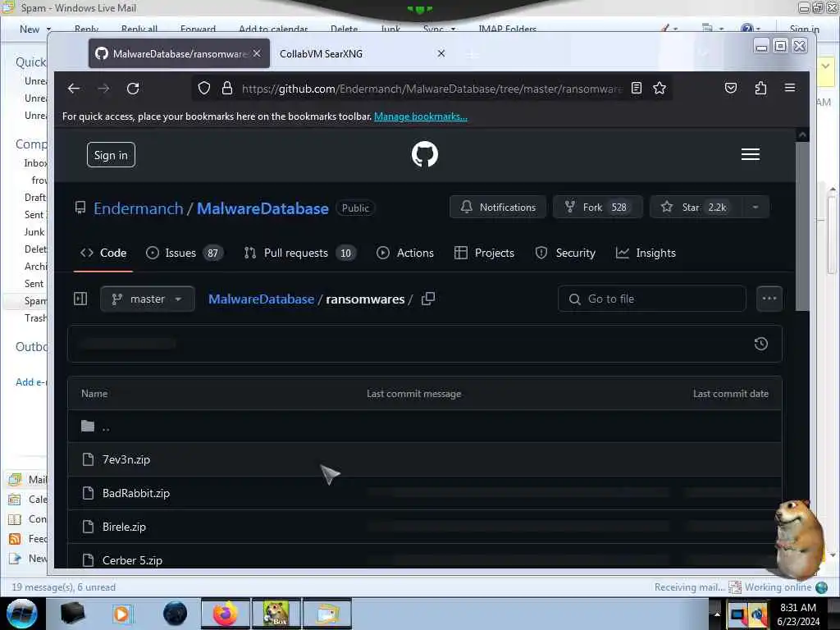840x630 pixels.
Task: Bookmark this page with the star icon
Action: point(660,89)
